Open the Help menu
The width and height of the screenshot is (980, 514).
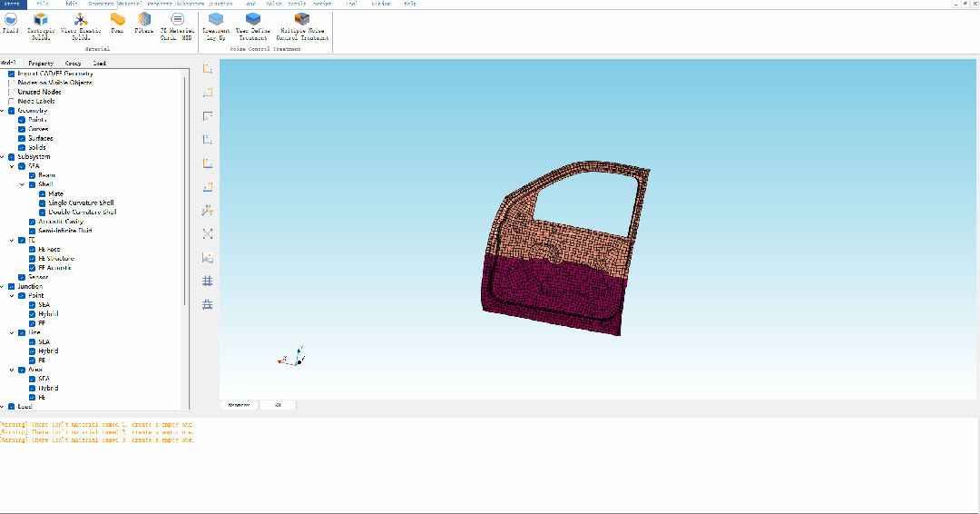[x=410, y=4]
